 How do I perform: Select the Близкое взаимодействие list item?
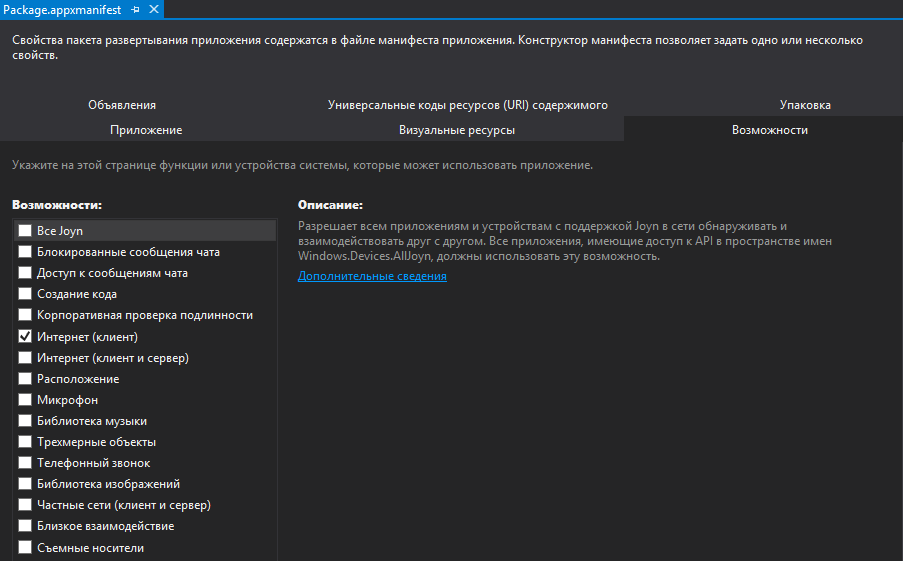pos(105,526)
